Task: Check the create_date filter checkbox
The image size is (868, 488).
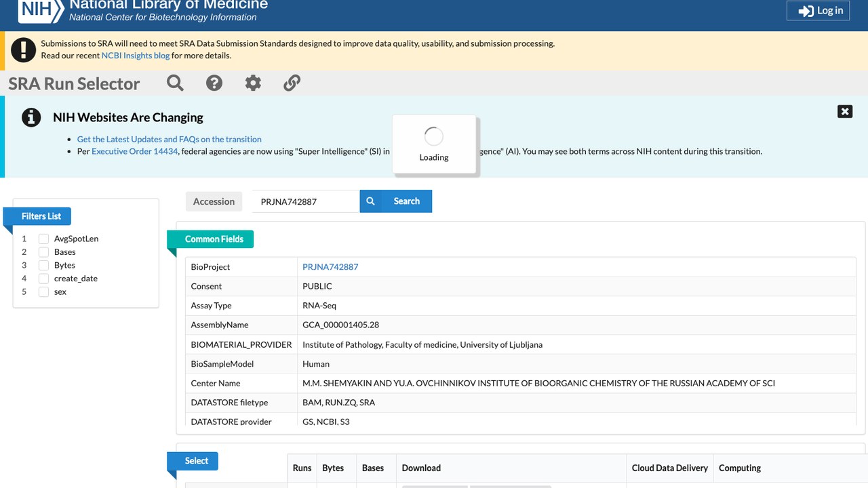Action: coord(43,279)
